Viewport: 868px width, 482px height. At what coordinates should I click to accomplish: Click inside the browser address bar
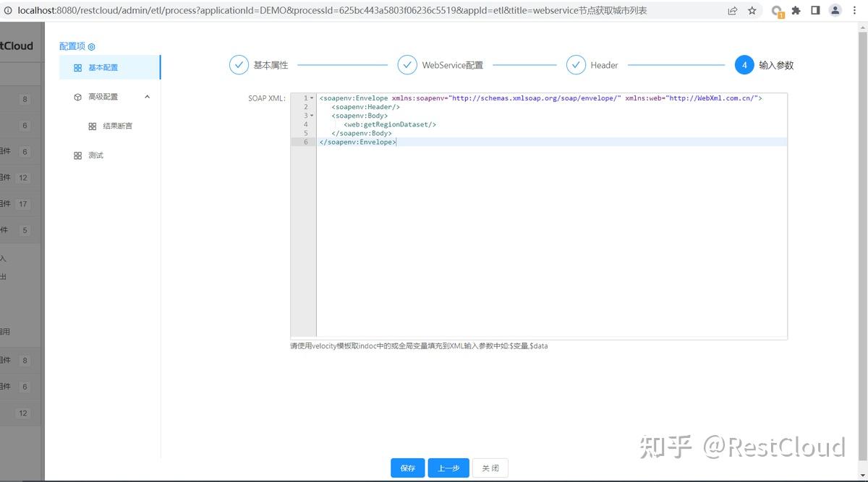(x=362, y=10)
